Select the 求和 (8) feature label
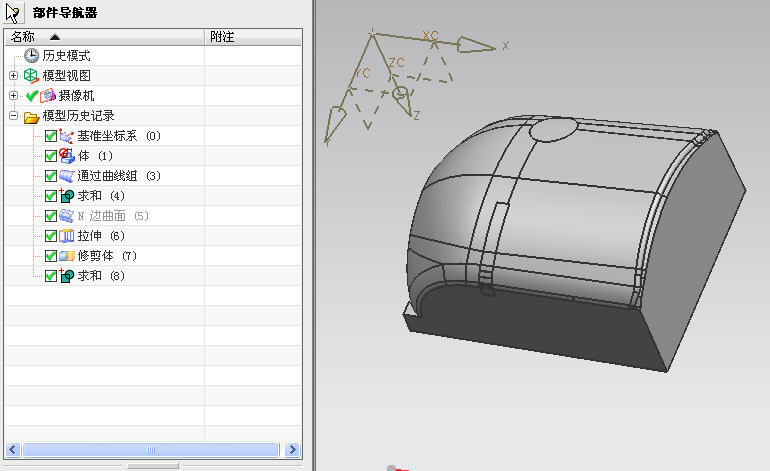Image resolution: width=770 pixels, height=471 pixels. pyautogui.click(x=101, y=276)
